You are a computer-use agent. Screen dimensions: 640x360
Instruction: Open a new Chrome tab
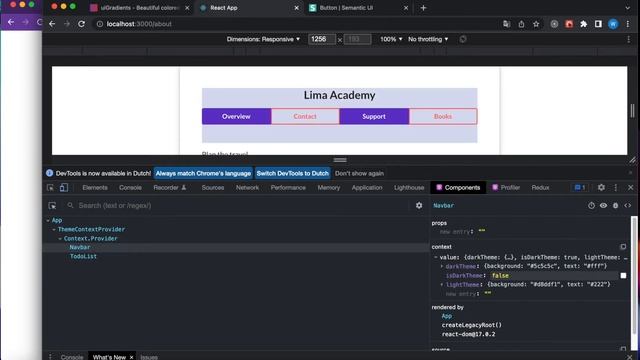tap(423, 8)
